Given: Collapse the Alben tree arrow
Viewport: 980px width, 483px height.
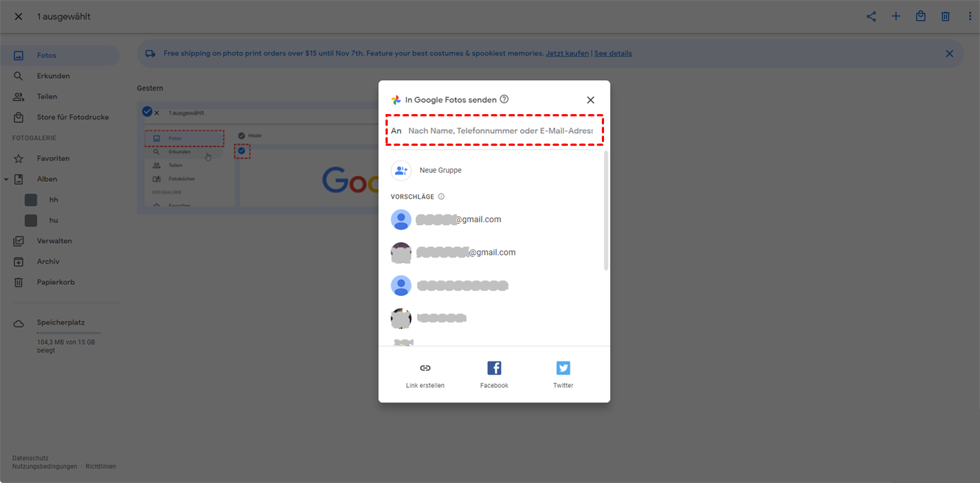Looking at the screenshot, I should pyautogui.click(x=6, y=179).
